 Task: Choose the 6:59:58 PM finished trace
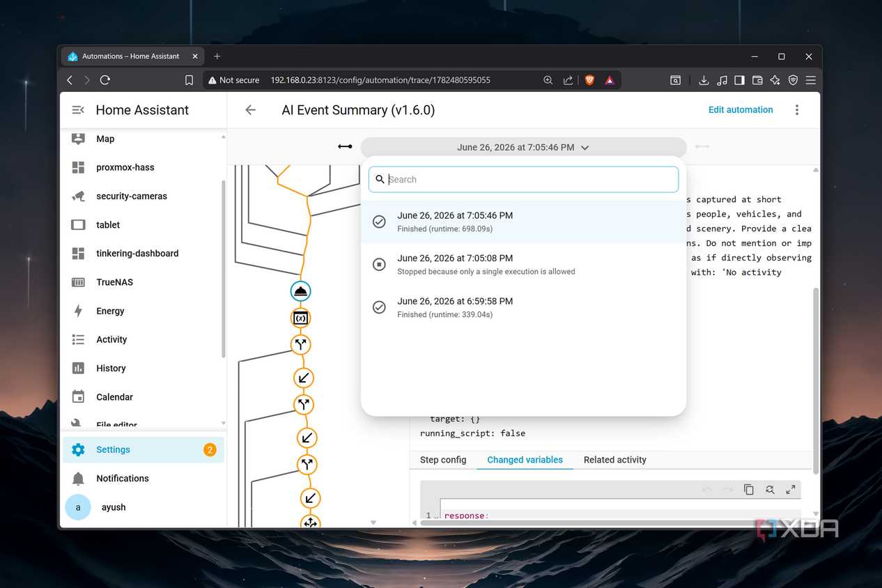point(523,307)
